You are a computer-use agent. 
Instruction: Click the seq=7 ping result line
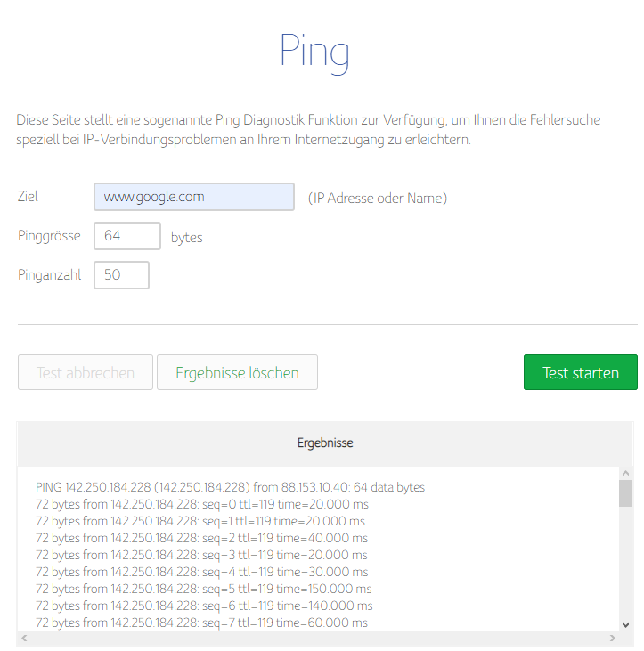[x=200, y=623]
